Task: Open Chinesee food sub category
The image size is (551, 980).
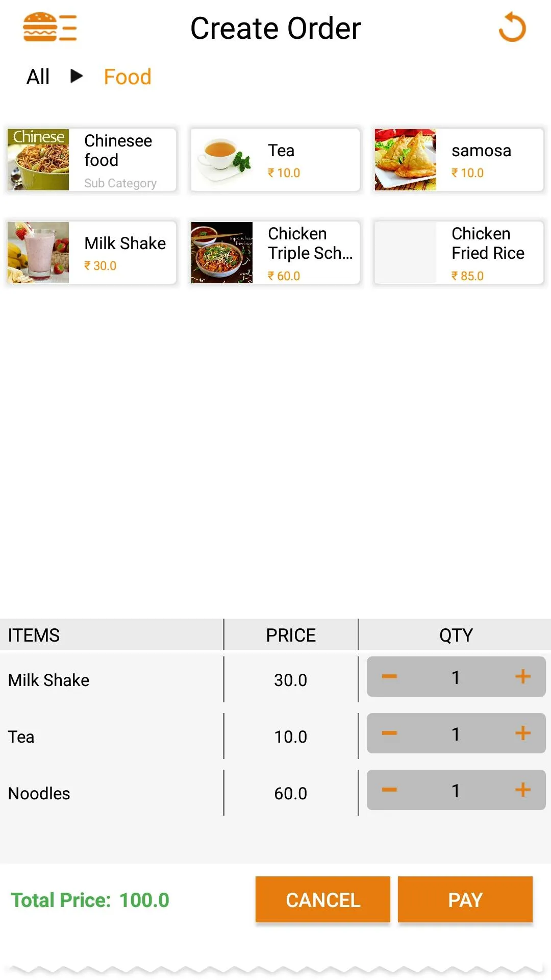Action: point(92,160)
